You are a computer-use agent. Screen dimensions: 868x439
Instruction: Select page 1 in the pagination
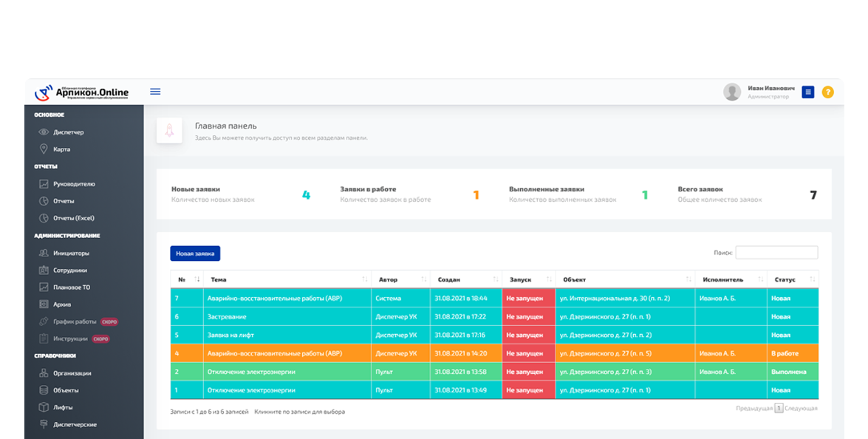[779, 409]
